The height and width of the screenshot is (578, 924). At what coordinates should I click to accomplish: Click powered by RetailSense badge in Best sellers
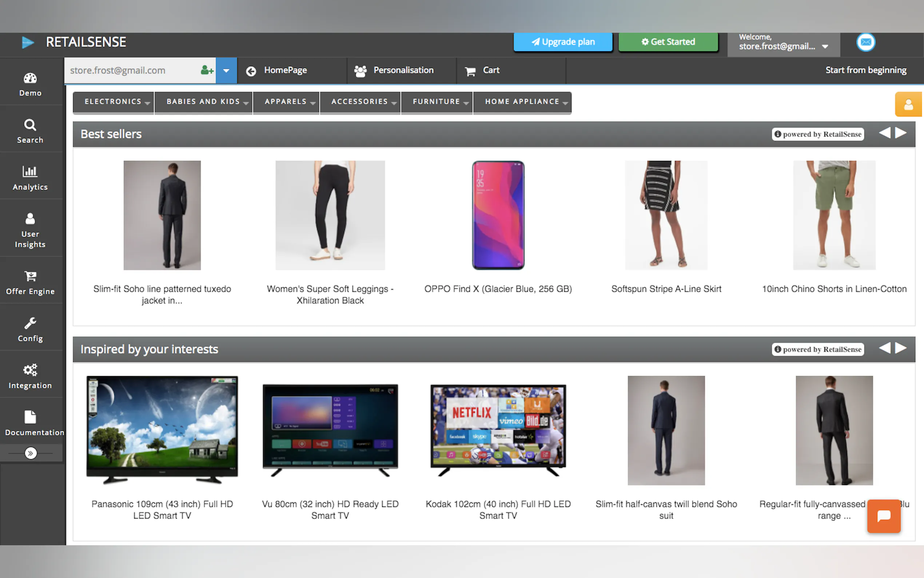[818, 134]
